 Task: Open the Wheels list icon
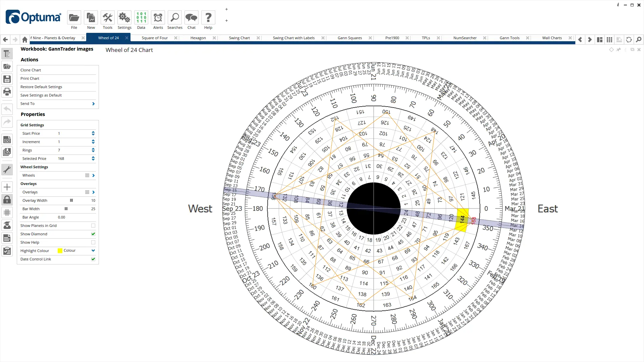coord(87,175)
